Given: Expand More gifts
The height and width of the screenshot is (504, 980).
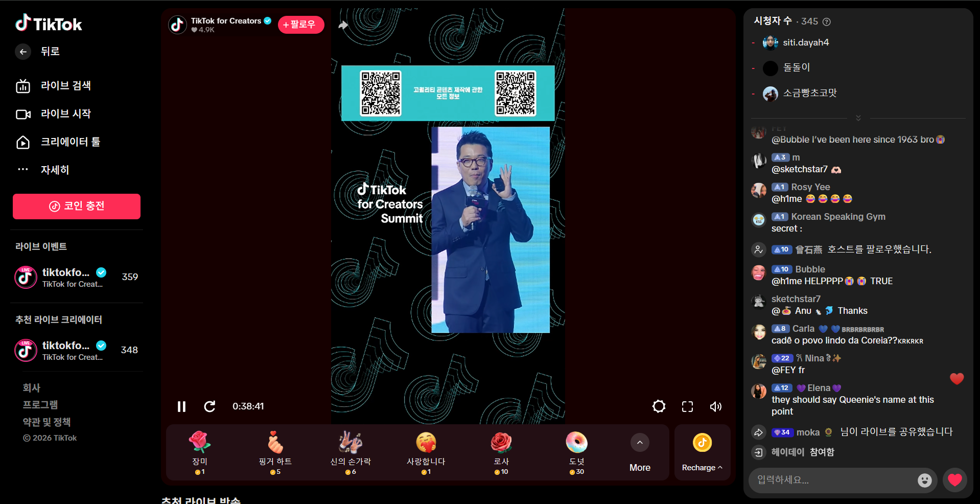Looking at the screenshot, I should [x=640, y=452].
